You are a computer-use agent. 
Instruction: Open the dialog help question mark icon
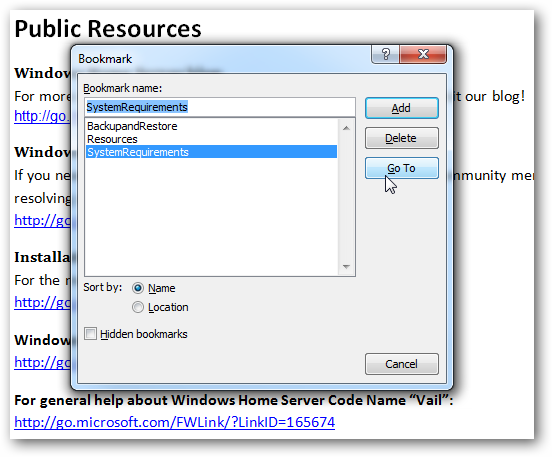tap(385, 54)
